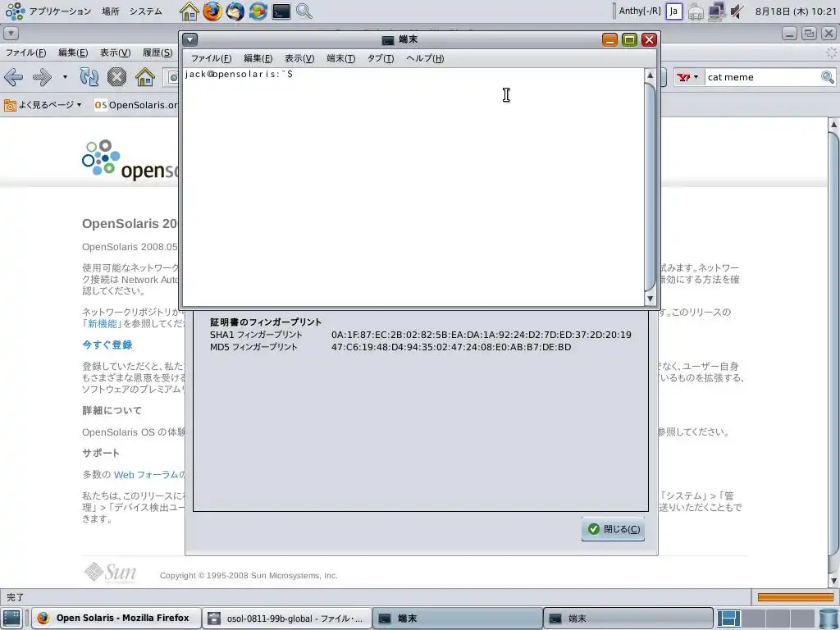
Task: Open the OpenSolaris.org bookmark
Action: (136, 105)
